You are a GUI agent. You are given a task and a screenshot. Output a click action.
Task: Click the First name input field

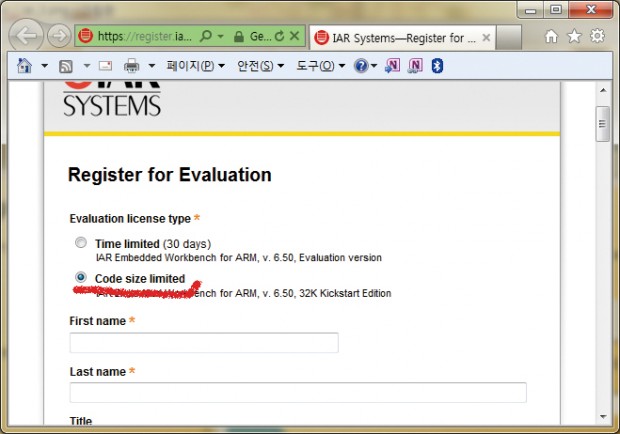click(x=204, y=343)
